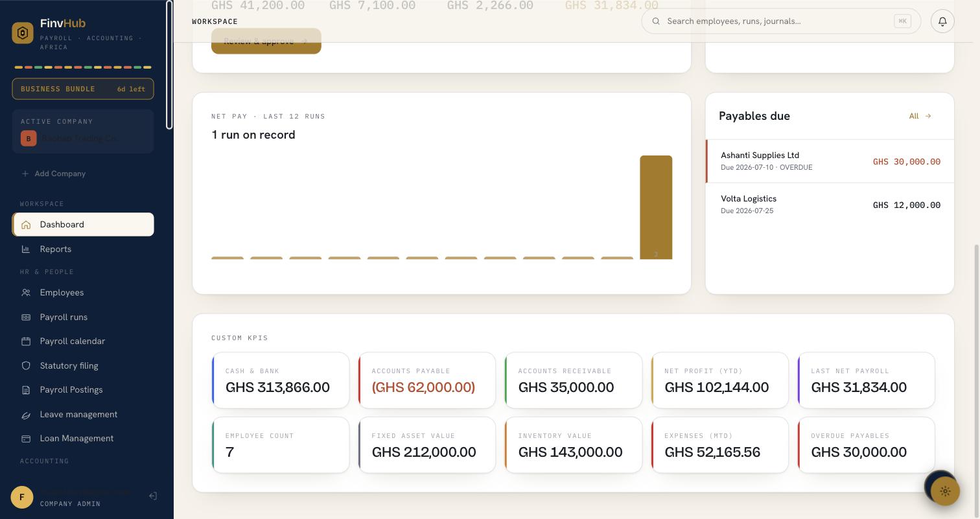This screenshot has width=980, height=519.
Task: Click the Statutory filing shield icon
Action: 26,366
